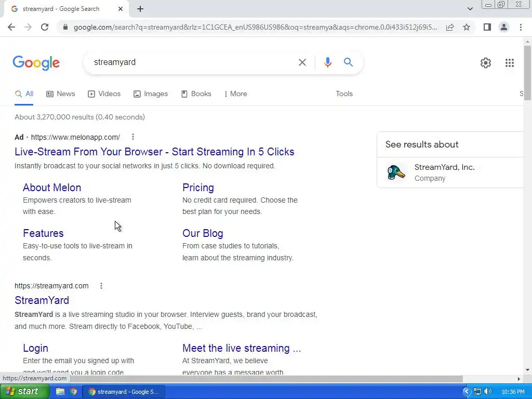
Task: Open the melonapp ad options dots
Action: coord(133,137)
